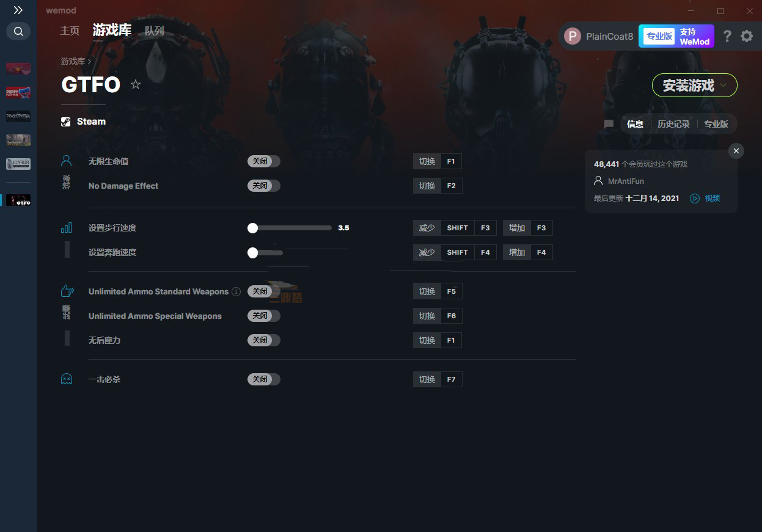The height and width of the screenshot is (532, 762).
Task: Click the 设置步行速度 slider handle
Action: 252,228
